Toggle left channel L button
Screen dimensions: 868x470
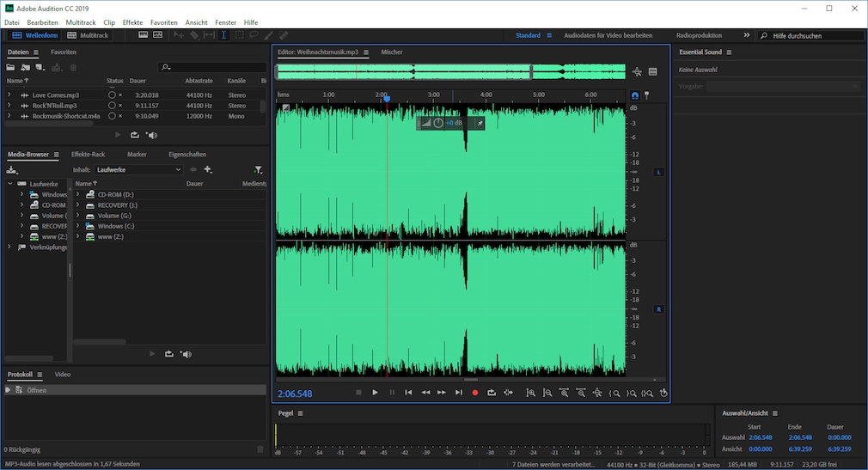659,172
